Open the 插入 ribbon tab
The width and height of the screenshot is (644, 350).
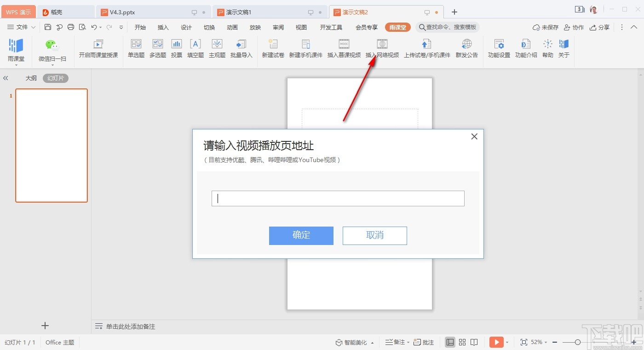tap(163, 28)
